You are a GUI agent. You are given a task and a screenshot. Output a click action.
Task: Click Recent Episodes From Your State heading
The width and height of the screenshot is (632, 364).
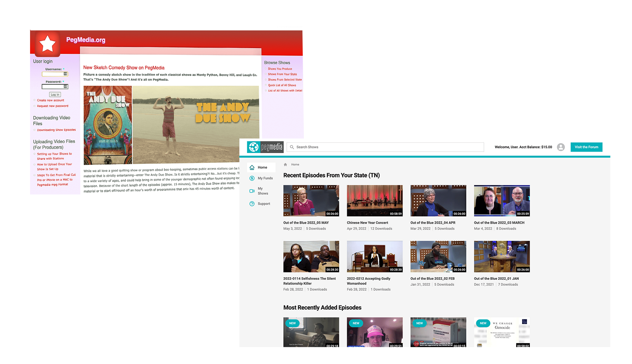click(x=331, y=175)
